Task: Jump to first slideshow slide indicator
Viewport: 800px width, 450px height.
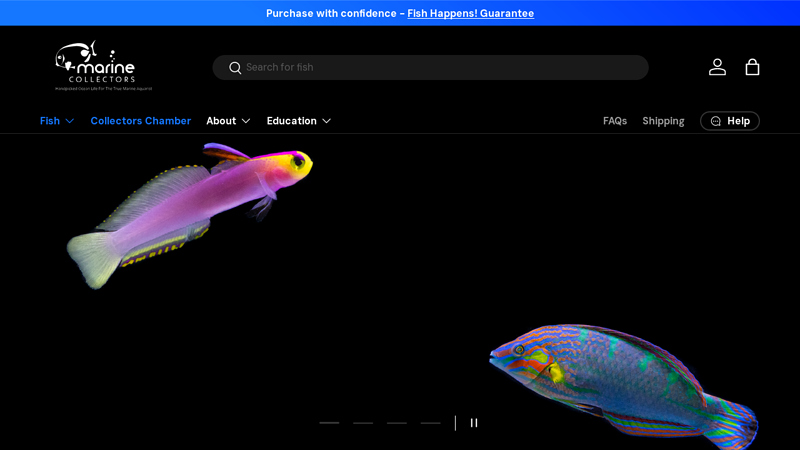Action: coord(329,423)
